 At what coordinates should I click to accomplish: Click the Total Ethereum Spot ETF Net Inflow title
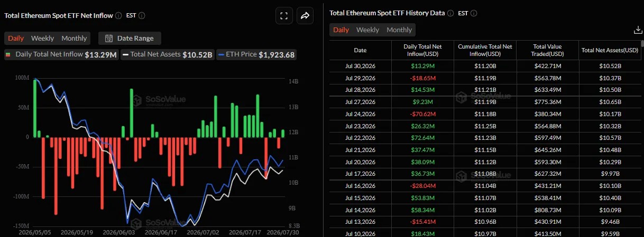[59, 15]
